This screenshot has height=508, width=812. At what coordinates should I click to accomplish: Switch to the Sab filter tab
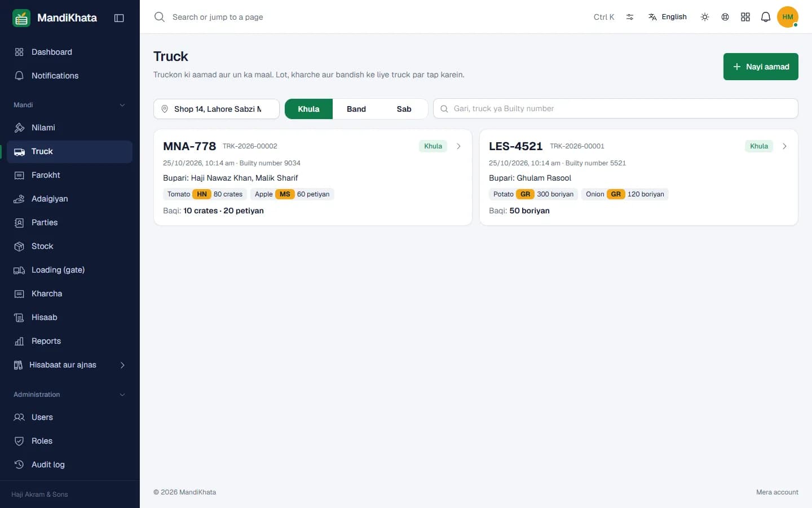pyautogui.click(x=404, y=109)
